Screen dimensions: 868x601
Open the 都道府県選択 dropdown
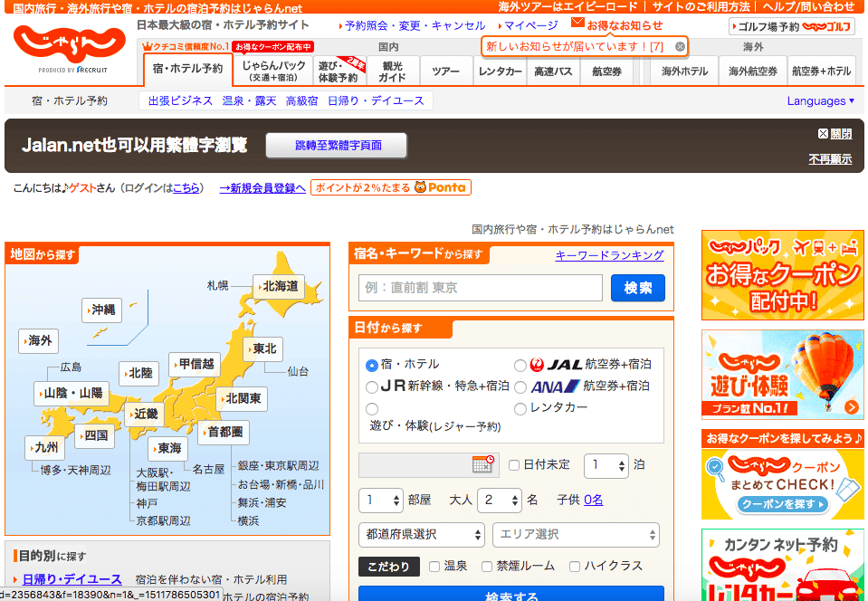(x=422, y=535)
